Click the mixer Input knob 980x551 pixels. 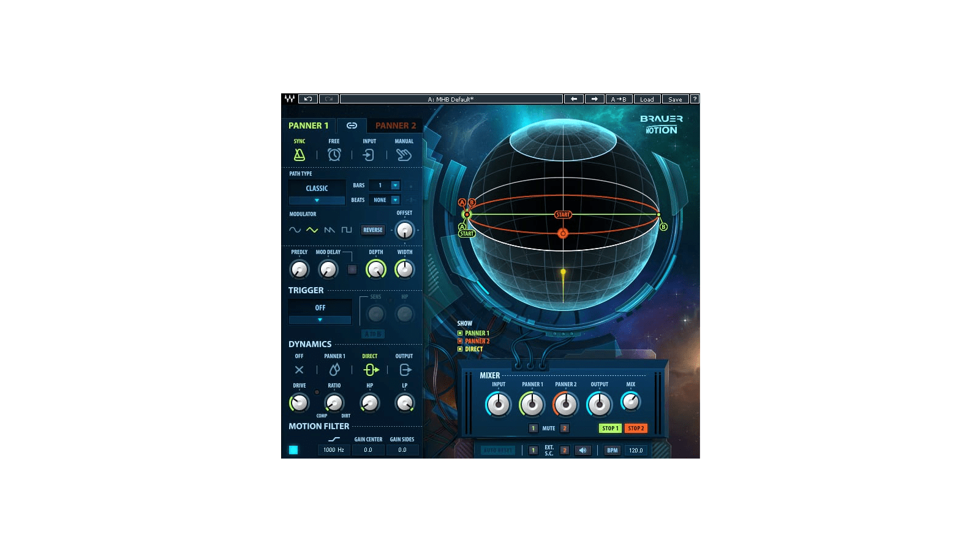click(x=499, y=405)
